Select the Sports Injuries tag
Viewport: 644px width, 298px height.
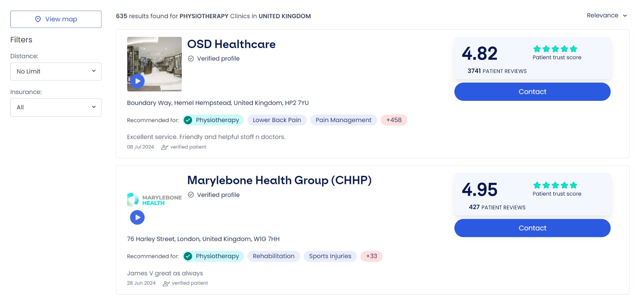pyautogui.click(x=330, y=256)
